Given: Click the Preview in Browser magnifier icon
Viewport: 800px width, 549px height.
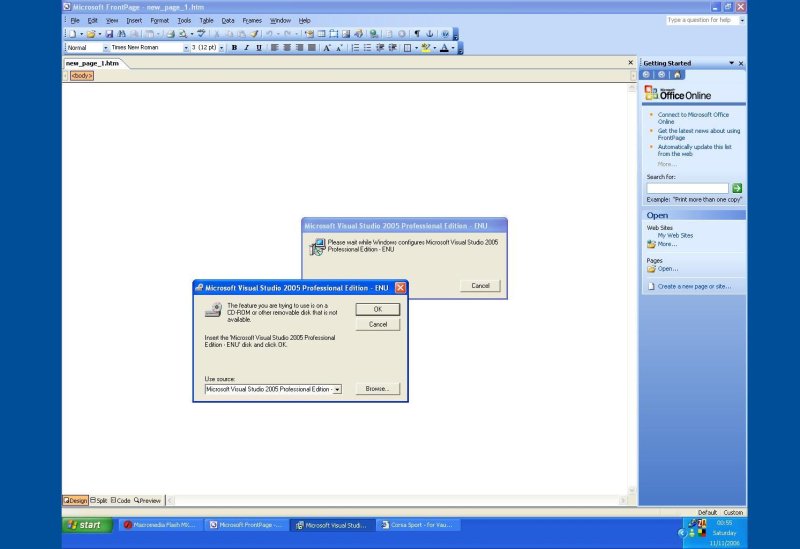Looking at the screenshot, I should [x=183, y=34].
